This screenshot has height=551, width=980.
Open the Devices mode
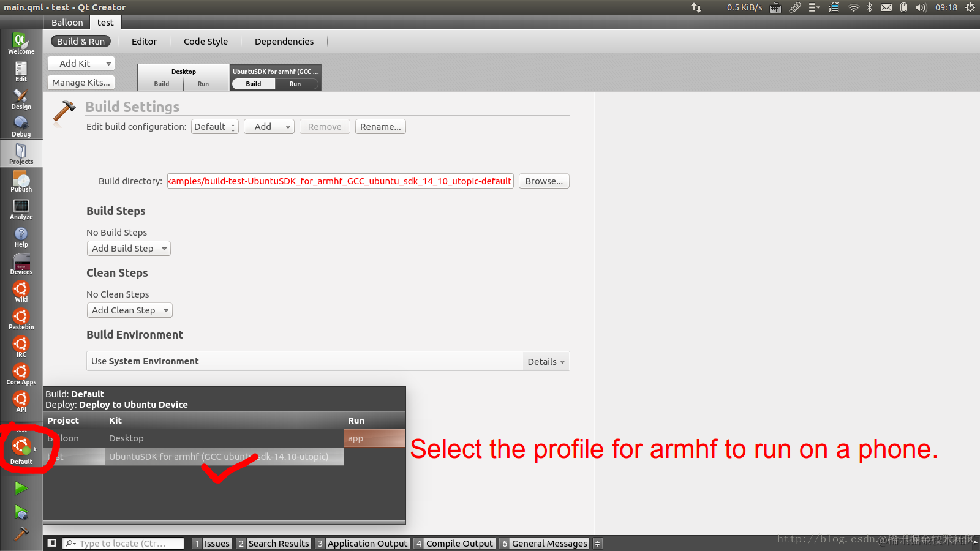pyautogui.click(x=21, y=264)
